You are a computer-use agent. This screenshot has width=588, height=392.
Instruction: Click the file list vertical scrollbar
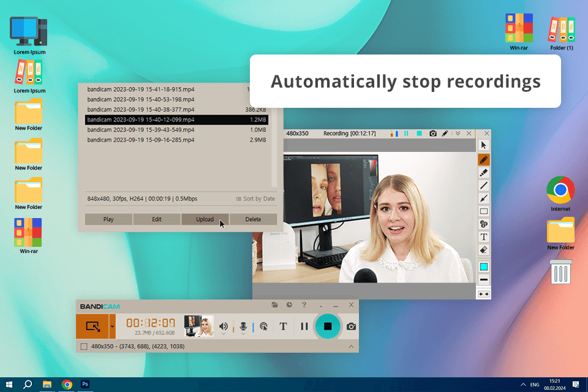[x=274, y=148]
